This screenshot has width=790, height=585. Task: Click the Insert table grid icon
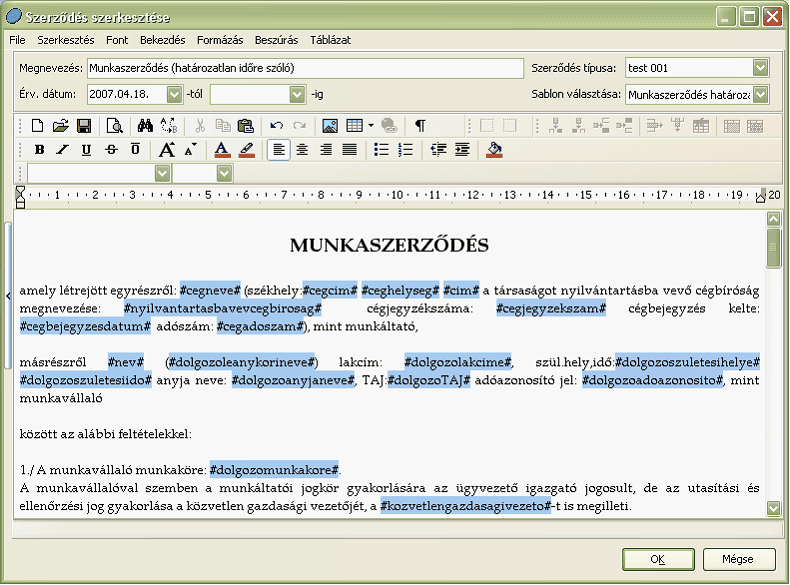pyautogui.click(x=354, y=125)
